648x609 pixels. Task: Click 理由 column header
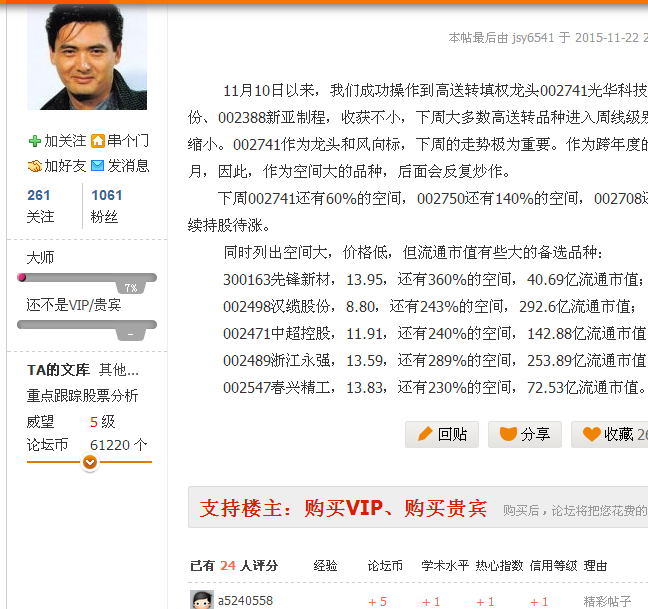[595, 565]
